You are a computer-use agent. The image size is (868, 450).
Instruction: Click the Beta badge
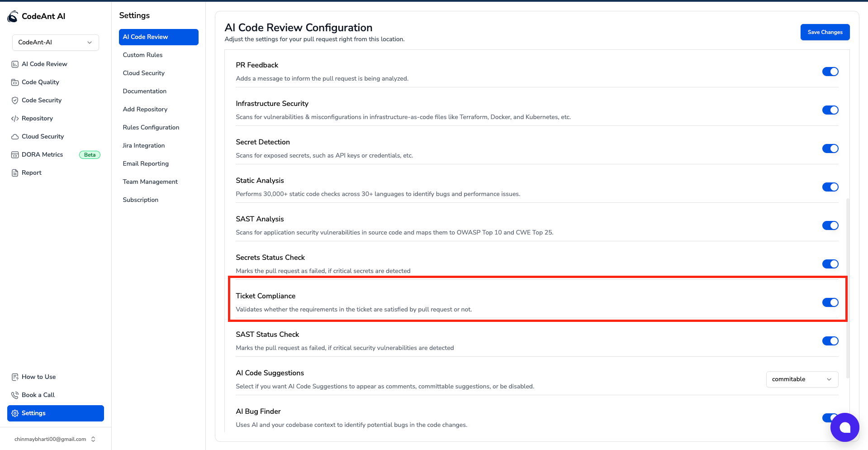(x=90, y=155)
